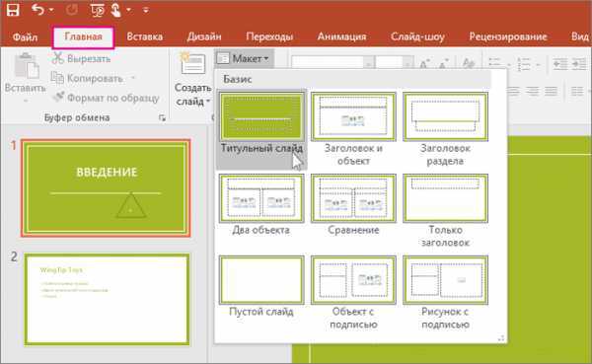Screen dimensions: 592x364
Task: Go to the Переходы tab
Action: tap(269, 36)
